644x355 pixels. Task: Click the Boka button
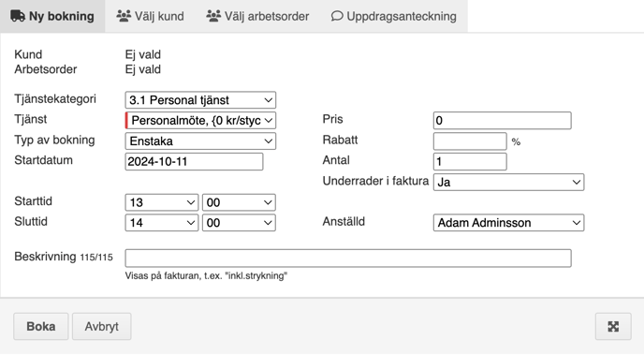tap(40, 327)
